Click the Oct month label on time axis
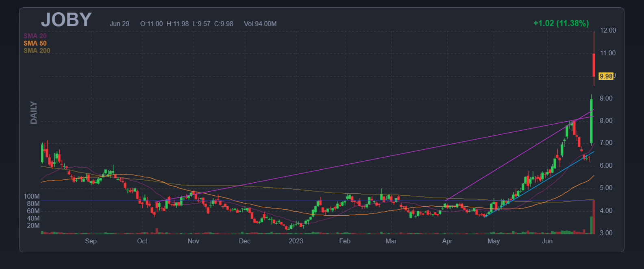This screenshot has height=269, width=644. [142, 241]
